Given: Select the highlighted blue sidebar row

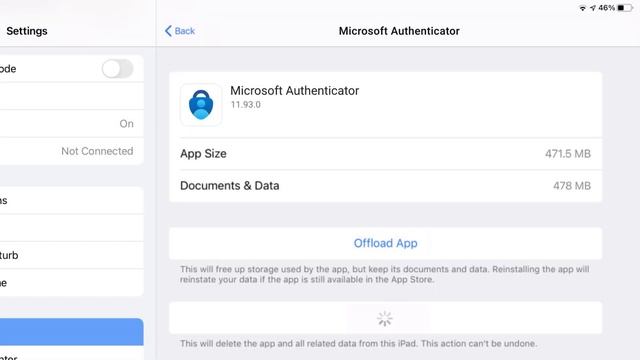Looking at the screenshot, I should 71,332.
